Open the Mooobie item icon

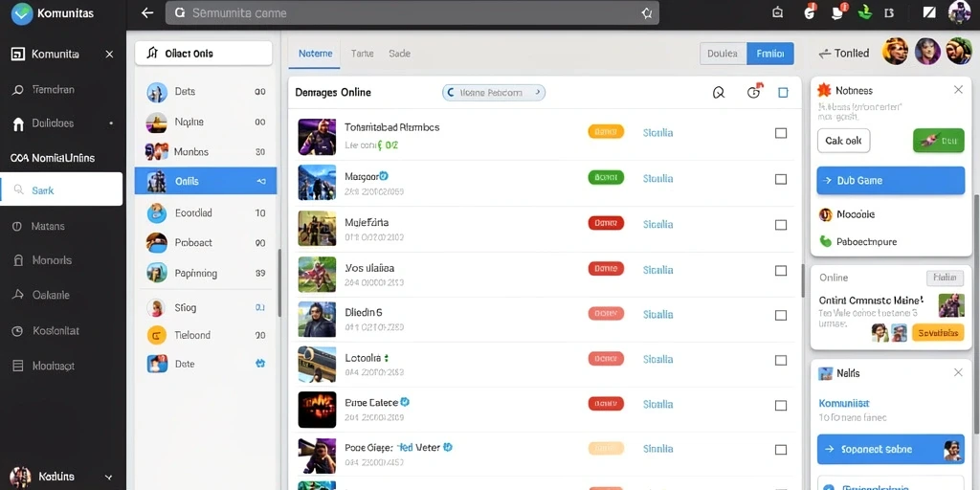click(826, 214)
